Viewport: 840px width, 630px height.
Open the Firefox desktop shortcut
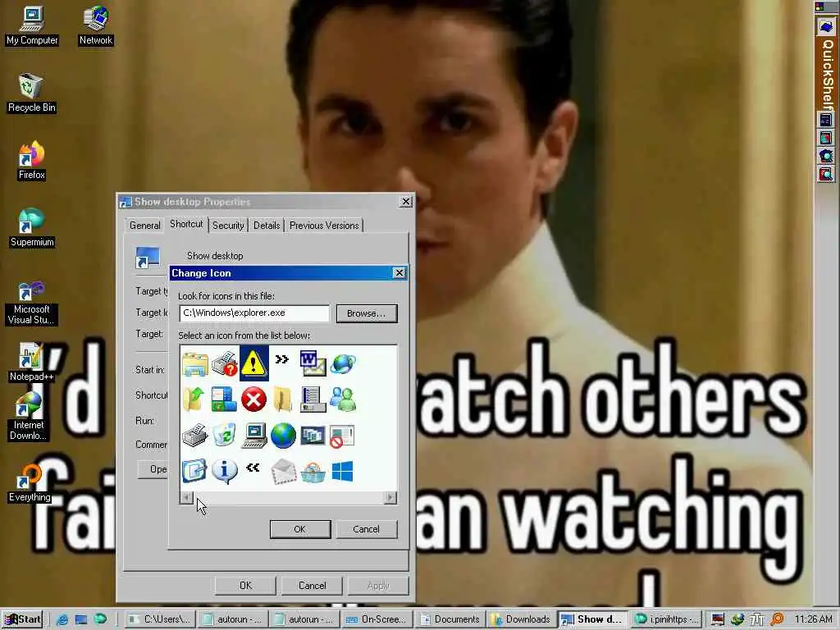(32, 161)
